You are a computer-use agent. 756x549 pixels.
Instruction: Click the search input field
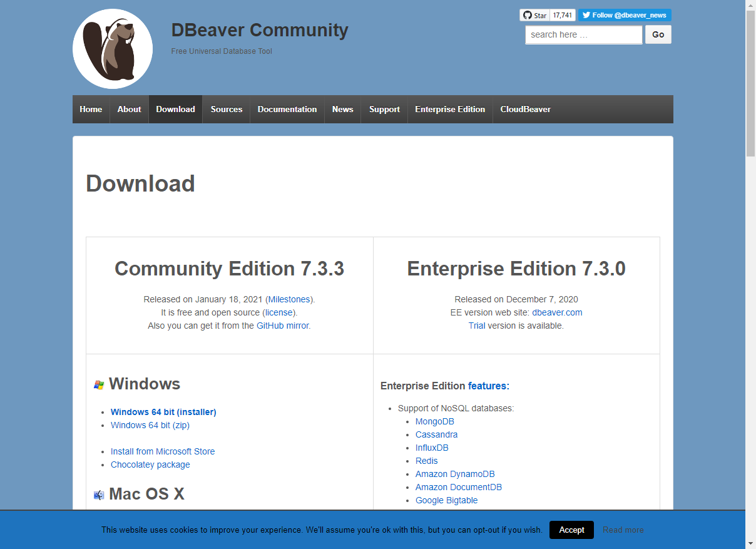tap(583, 35)
